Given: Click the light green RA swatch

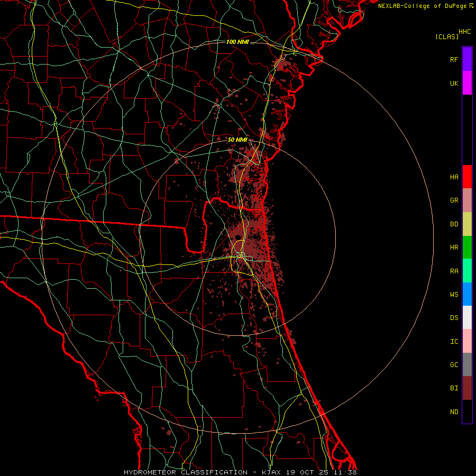Looking at the screenshot, I should coord(467,271).
